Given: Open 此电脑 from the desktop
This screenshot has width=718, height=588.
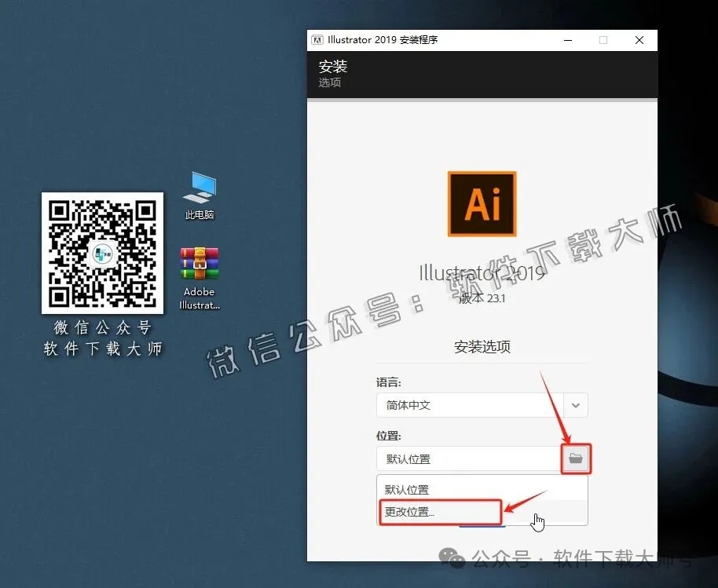Looking at the screenshot, I should pos(199,195).
